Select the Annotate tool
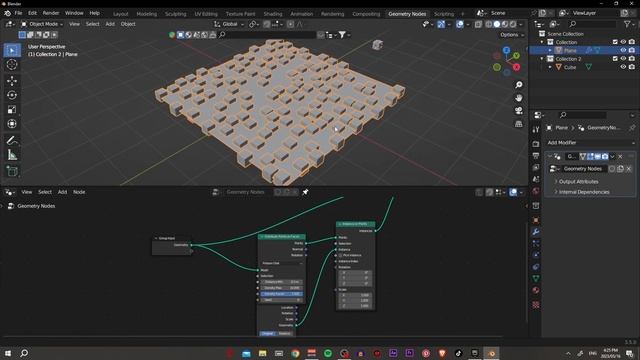The width and height of the screenshot is (640, 360). click(x=12, y=140)
